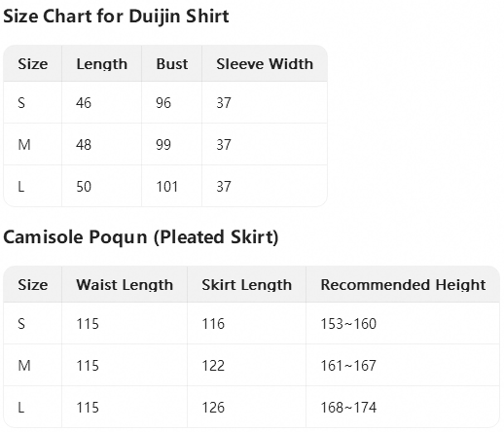Click the 'Camisole Poqun (Pleated Skirt)' heading
This screenshot has height=432, width=504.
pyautogui.click(x=141, y=236)
